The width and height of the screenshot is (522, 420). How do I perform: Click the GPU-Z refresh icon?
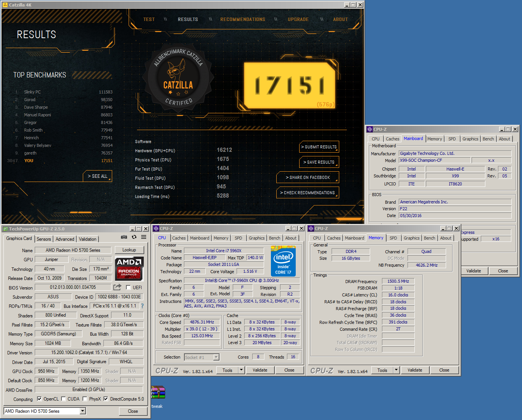pos(134,237)
